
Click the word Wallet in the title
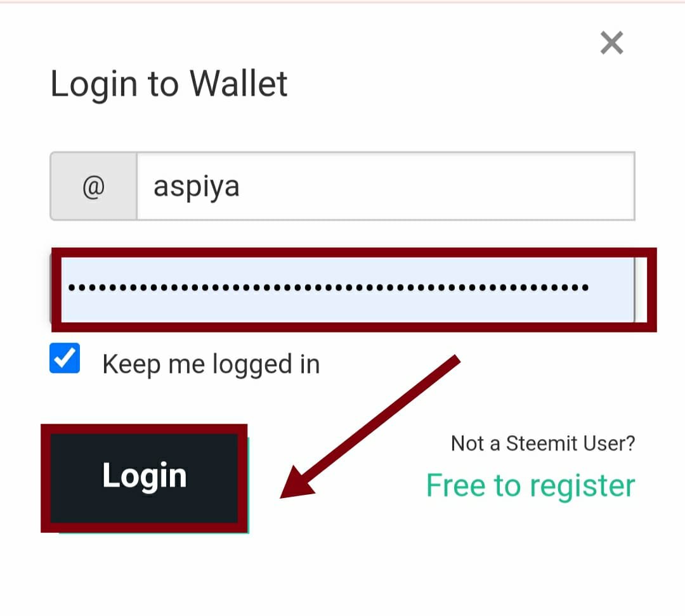pyautogui.click(x=238, y=83)
